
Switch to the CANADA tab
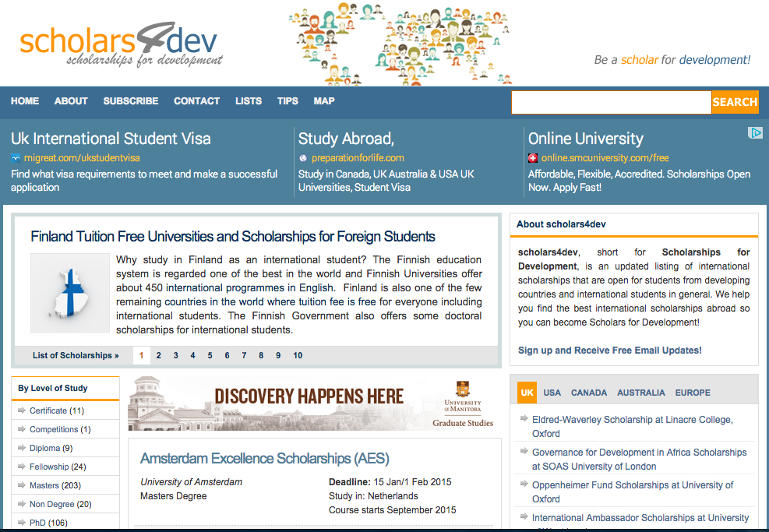click(589, 393)
